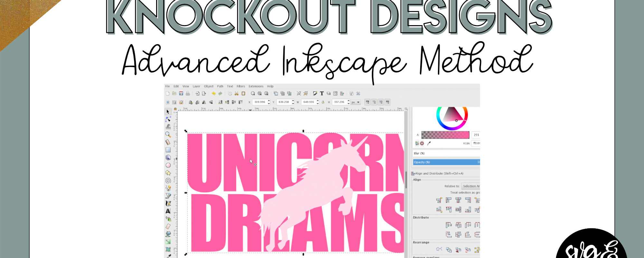Select the Selector arrow tool
The height and width of the screenshot is (258, 644).
pyautogui.click(x=168, y=112)
